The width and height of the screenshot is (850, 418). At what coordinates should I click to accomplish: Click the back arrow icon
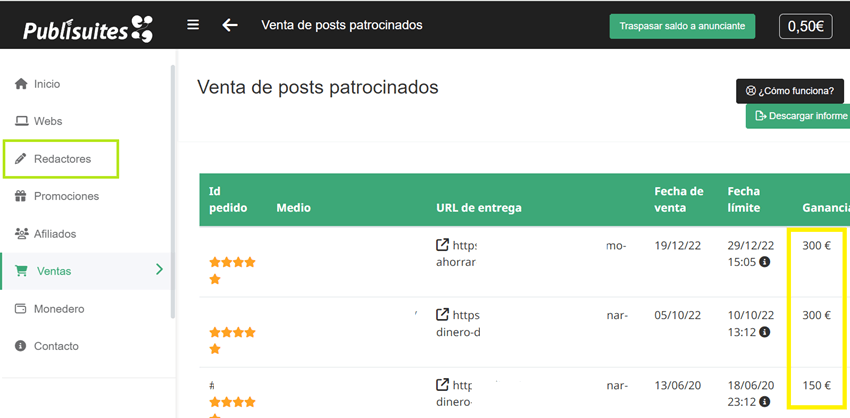pos(230,25)
